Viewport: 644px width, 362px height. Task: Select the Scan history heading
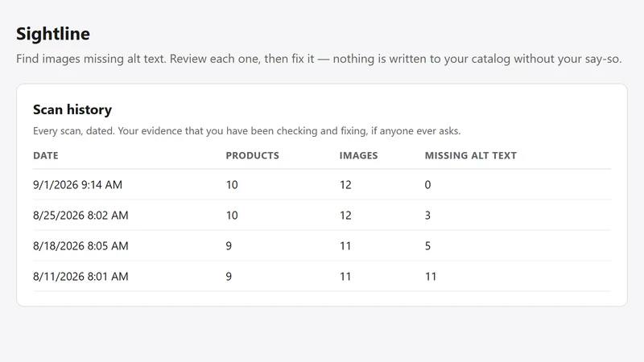72,109
